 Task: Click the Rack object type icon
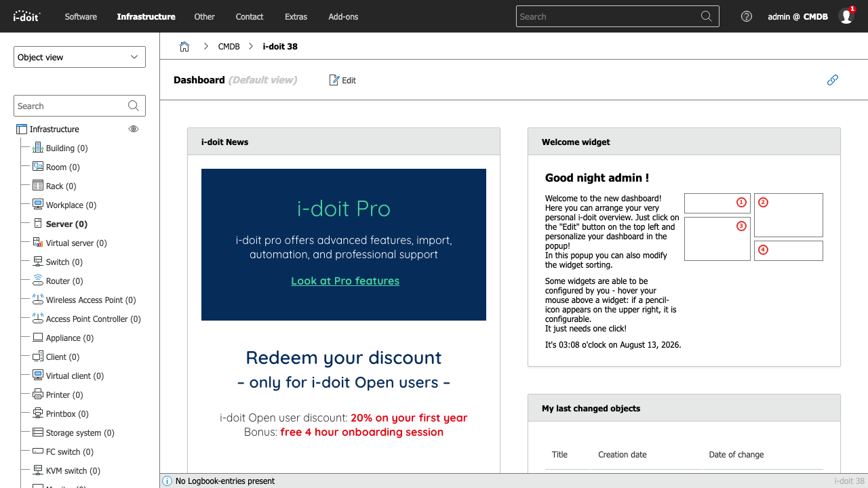click(38, 186)
